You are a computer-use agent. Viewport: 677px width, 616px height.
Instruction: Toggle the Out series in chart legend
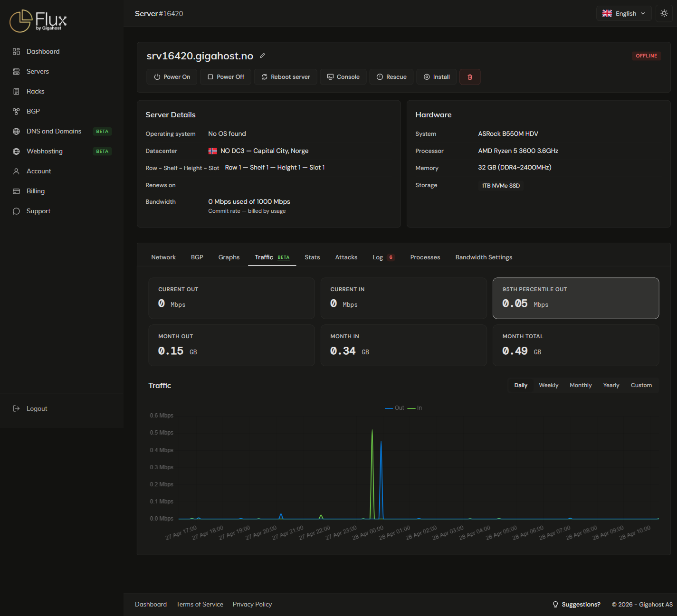pyautogui.click(x=394, y=408)
